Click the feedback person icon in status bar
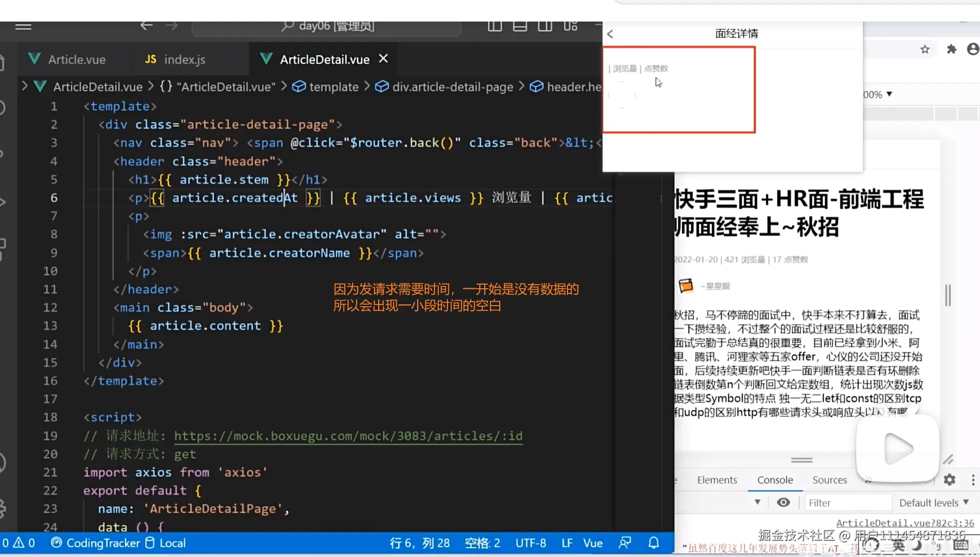Image resolution: width=980 pixels, height=557 pixels. 625,543
